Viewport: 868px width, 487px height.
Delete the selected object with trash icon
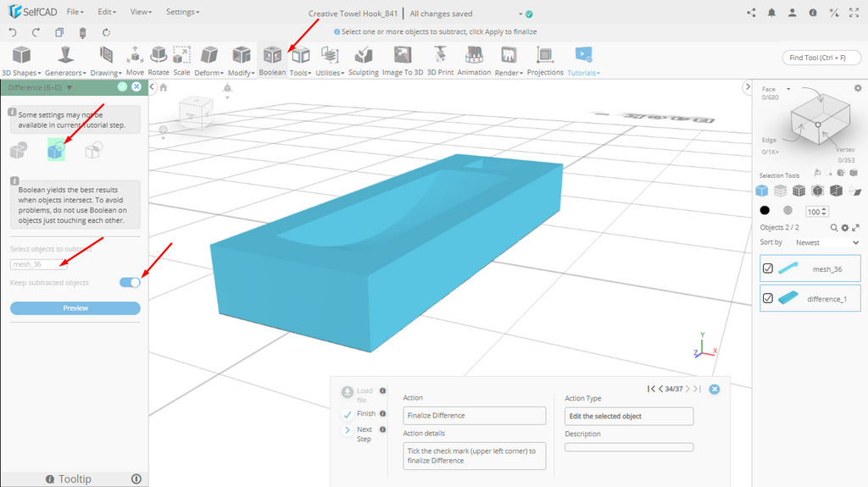(82, 33)
